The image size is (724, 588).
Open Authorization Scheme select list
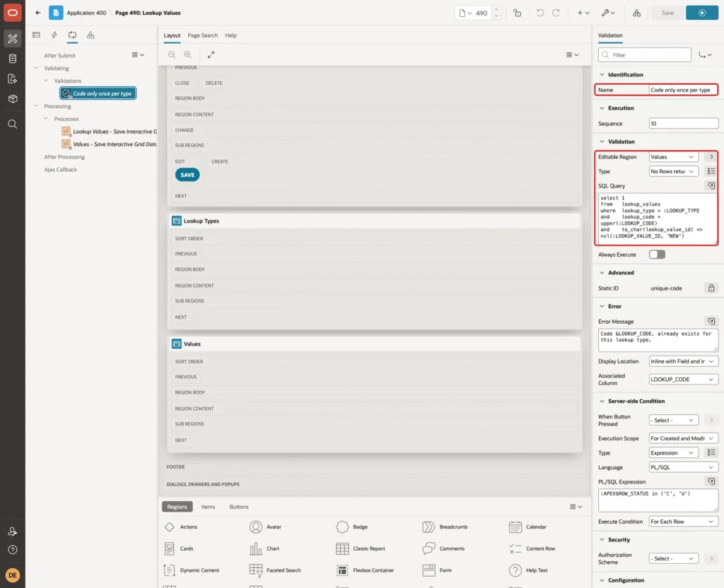point(673,558)
